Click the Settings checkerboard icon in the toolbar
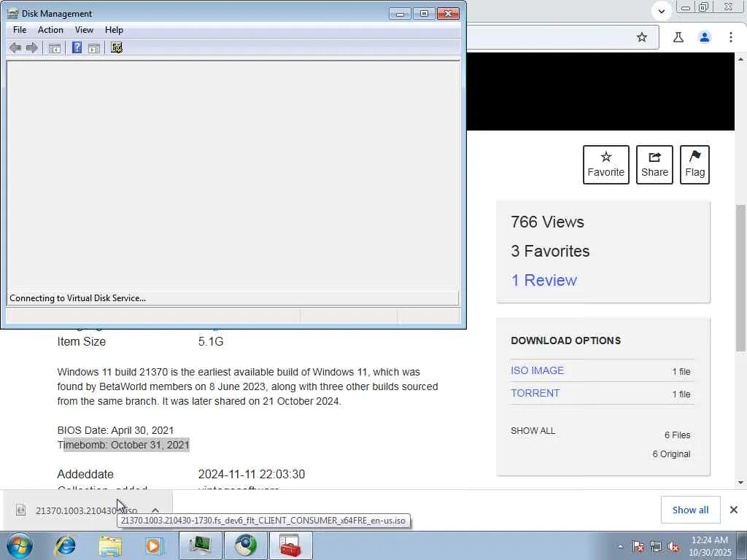Image resolution: width=747 pixels, height=560 pixels. click(117, 47)
